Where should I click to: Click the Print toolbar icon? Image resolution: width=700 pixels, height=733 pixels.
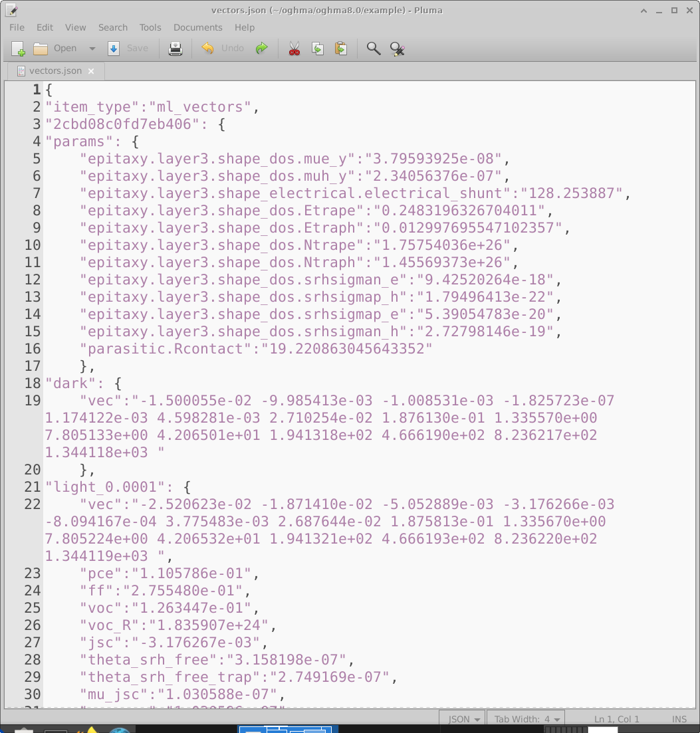175,49
